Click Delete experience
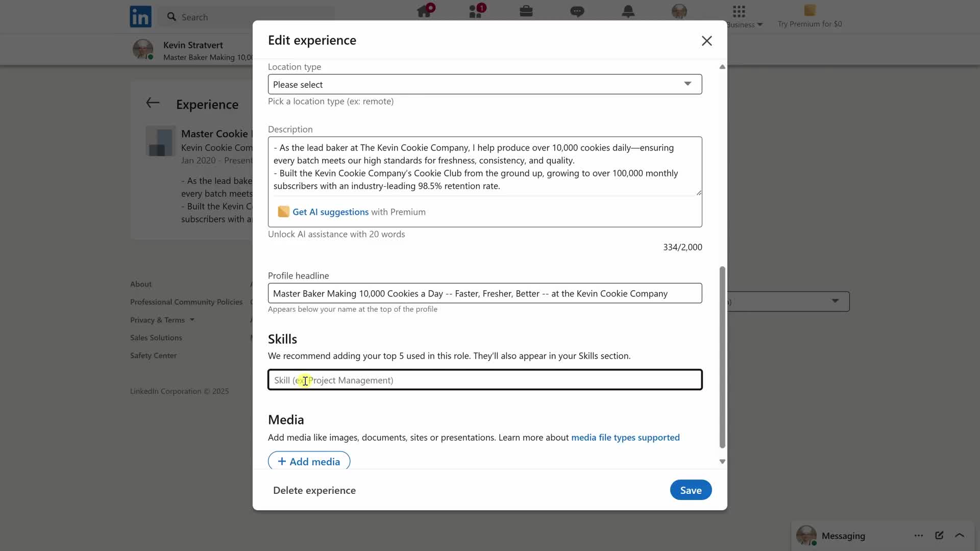Viewport: 980px width, 551px height. point(314,490)
